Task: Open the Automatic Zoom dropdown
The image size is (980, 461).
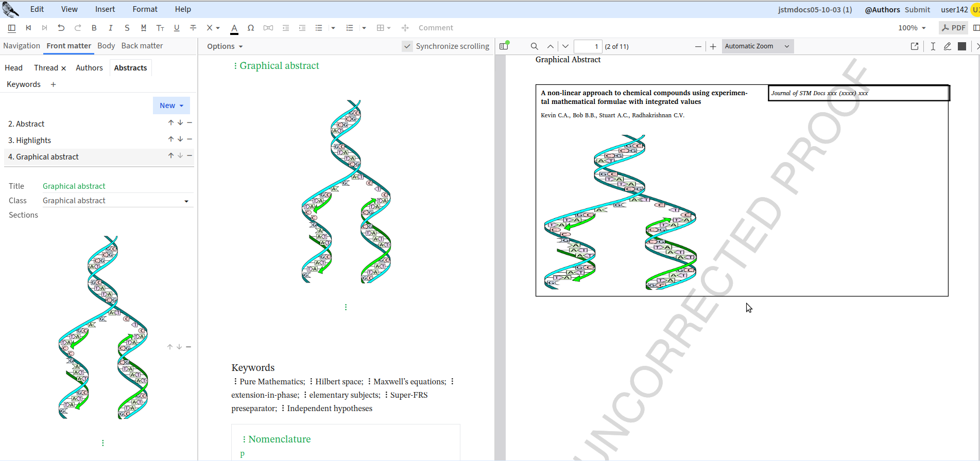Action: tap(757, 46)
